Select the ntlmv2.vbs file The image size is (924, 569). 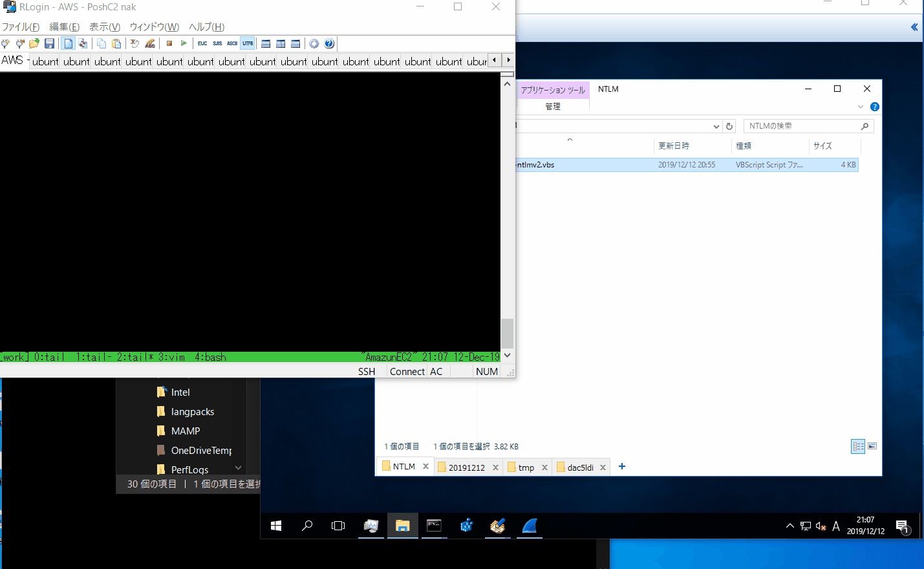[687, 165]
